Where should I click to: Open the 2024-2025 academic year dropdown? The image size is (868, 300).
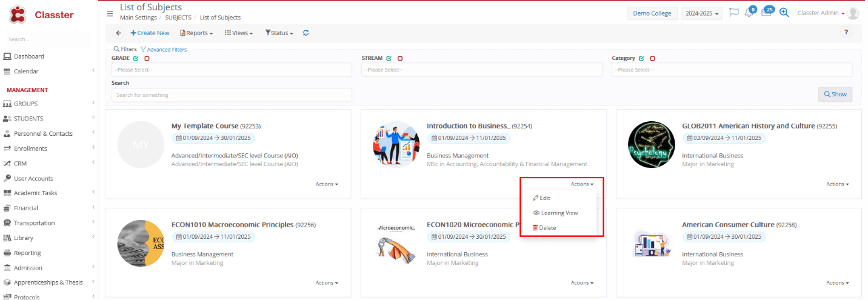(x=702, y=13)
